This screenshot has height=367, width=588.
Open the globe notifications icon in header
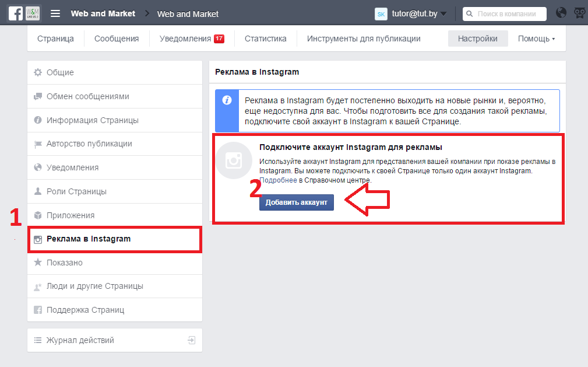[x=561, y=13]
